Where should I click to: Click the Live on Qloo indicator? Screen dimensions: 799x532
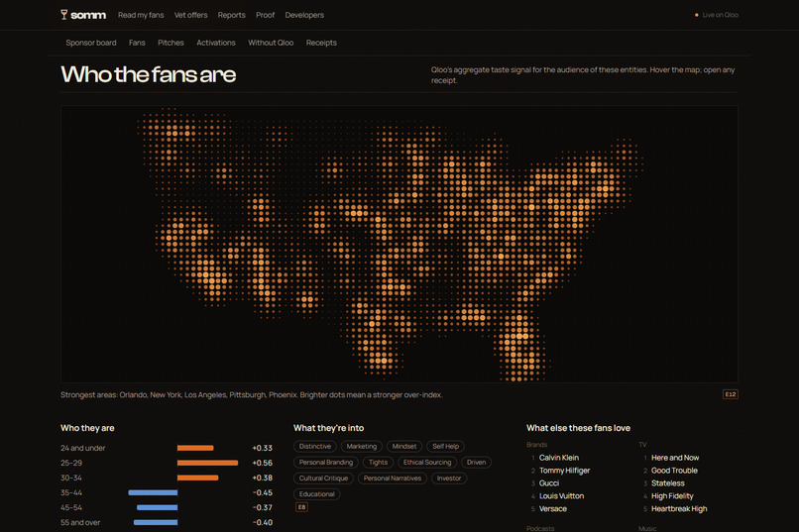[717, 15]
